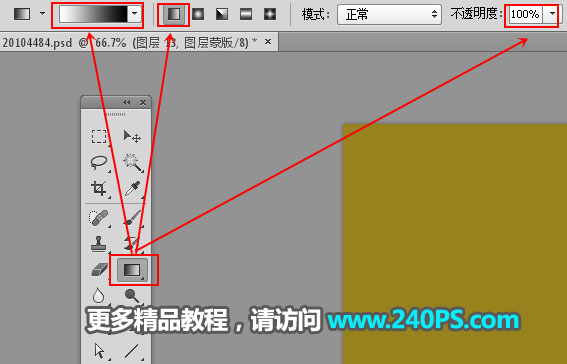Select the Blur tool droplet icon
The height and width of the screenshot is (364, 567).
coord(98,295)
